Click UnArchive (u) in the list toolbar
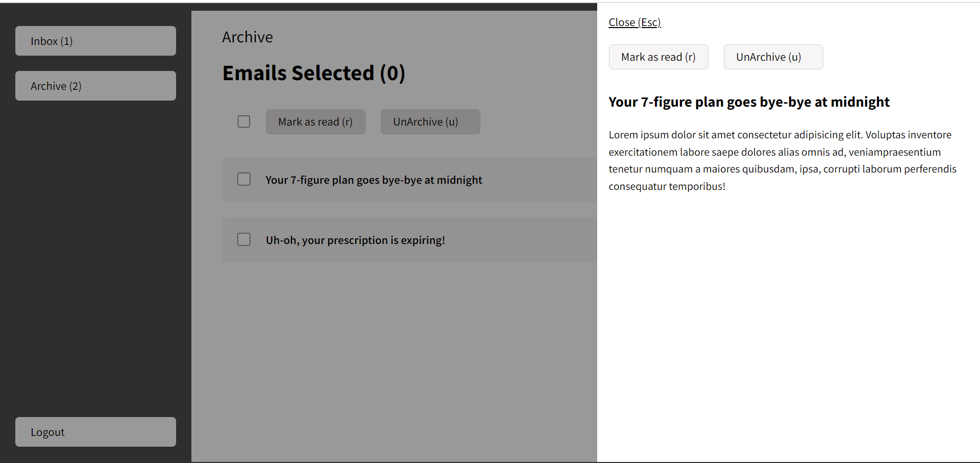Viewport: 980px width, 463px height. [x=430, y=121]
